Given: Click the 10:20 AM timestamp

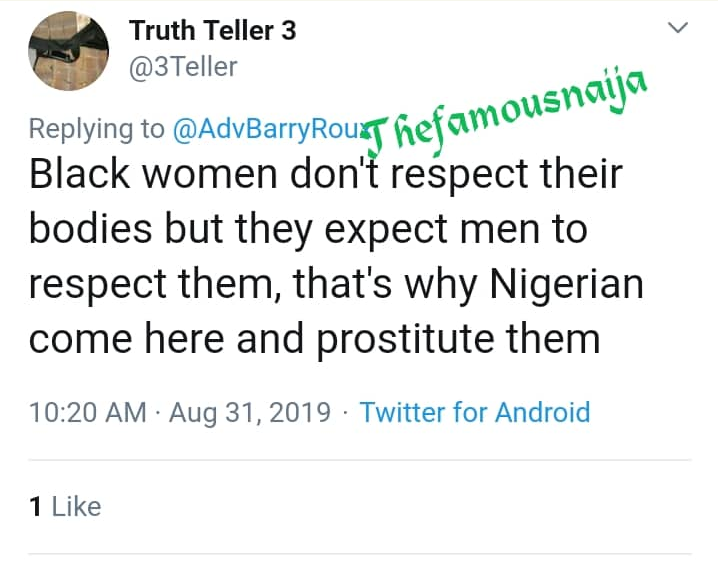Looking at the screenshot, I should click(x=87, y=412).
